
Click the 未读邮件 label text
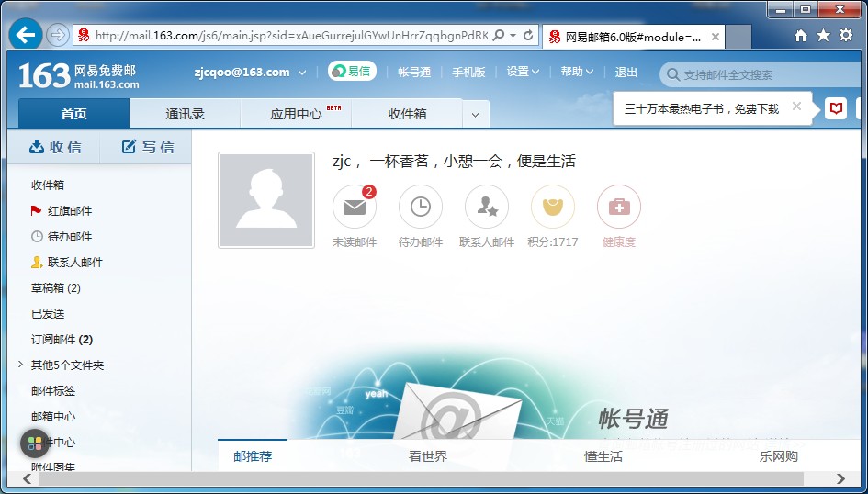355,241
